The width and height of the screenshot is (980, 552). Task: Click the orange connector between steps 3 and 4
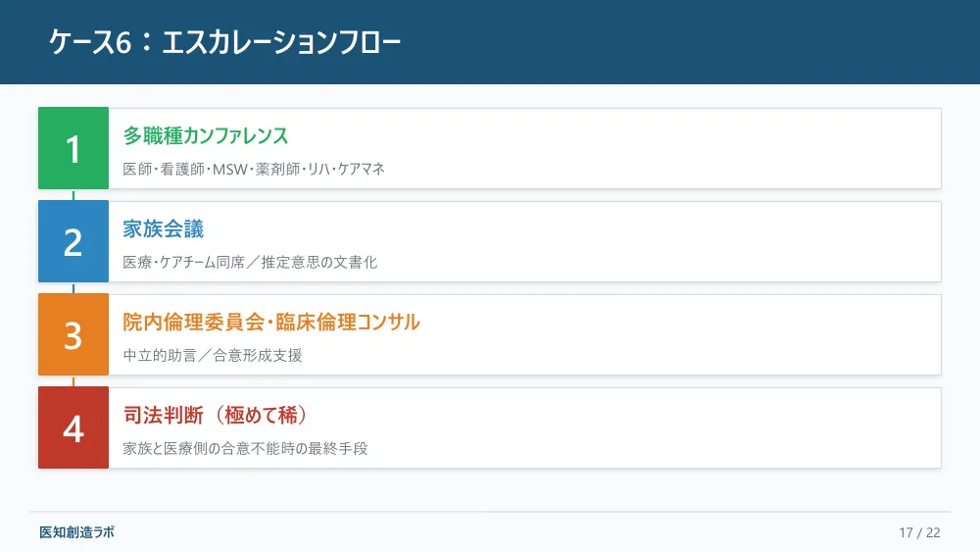(73, 381)
